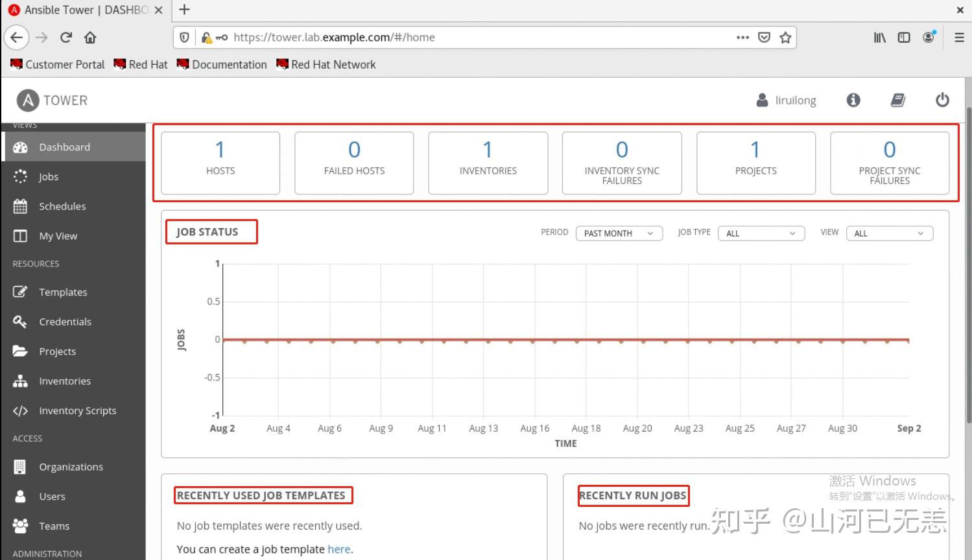Open the Period dropdown showing Past Month
Viewport: 972px width, 560px height.
click(619, 233)
